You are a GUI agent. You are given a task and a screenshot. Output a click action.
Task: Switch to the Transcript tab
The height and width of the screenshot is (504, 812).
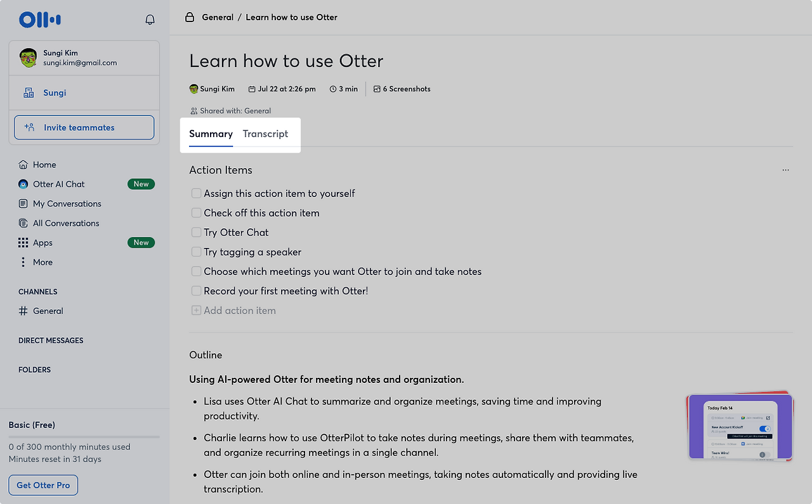[265, 134]
